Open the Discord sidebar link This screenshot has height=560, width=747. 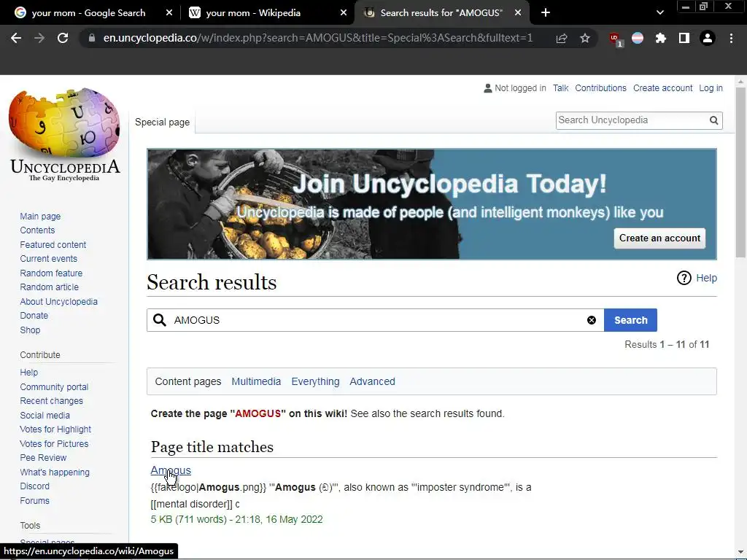pyautogui.click(x=35, y=486)
